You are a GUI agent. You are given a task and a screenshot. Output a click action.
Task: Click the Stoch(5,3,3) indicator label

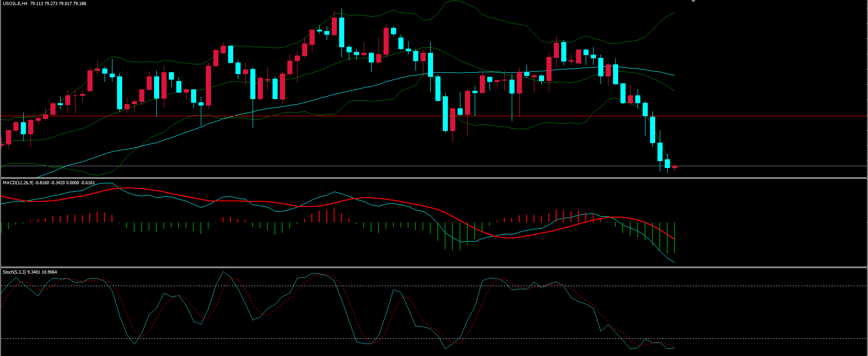pyautogui.click(x=14, y=272)
